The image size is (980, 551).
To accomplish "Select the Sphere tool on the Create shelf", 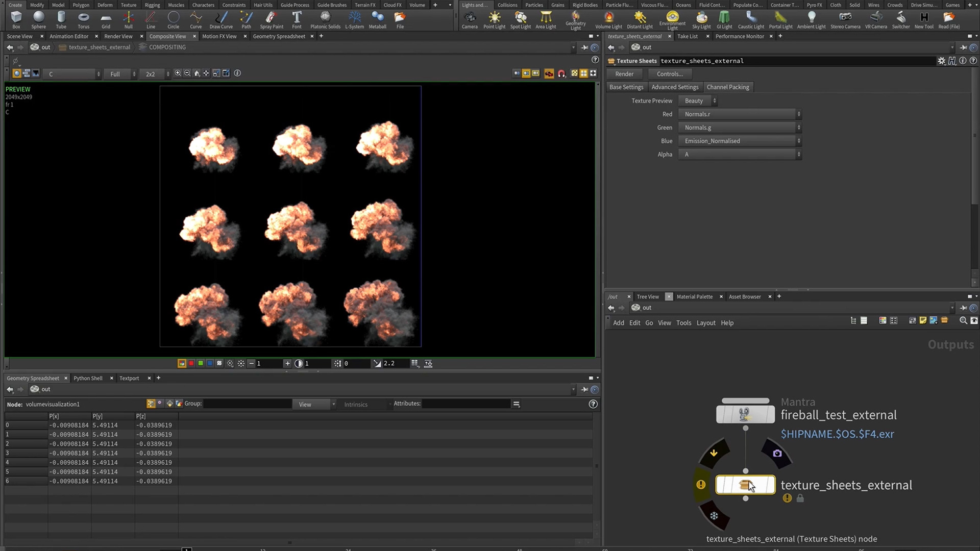I will click(38, 19).
